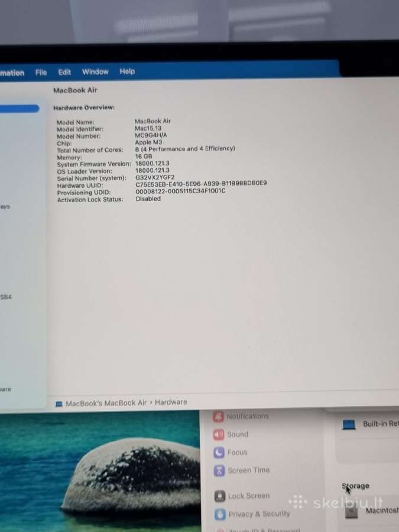The height and width of the screenshot is (532, 399).
Task: Click the "Memory:" label
Action: tap(69, 157)
